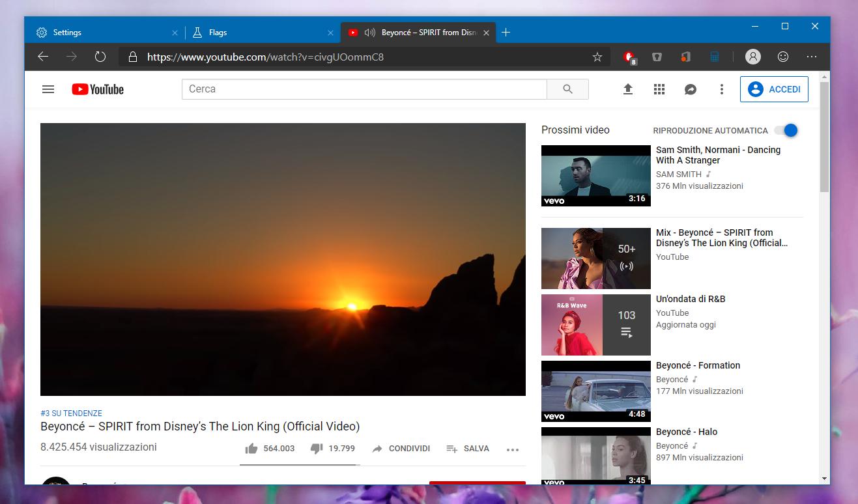
Task: Open the browser profile avatar icon
Action: pos(753,57)
